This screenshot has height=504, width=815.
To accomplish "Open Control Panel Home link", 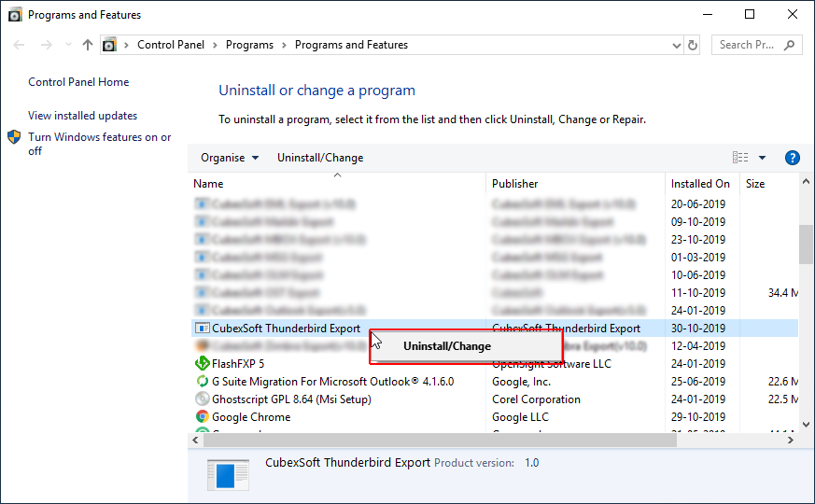I will coord(78,82).
